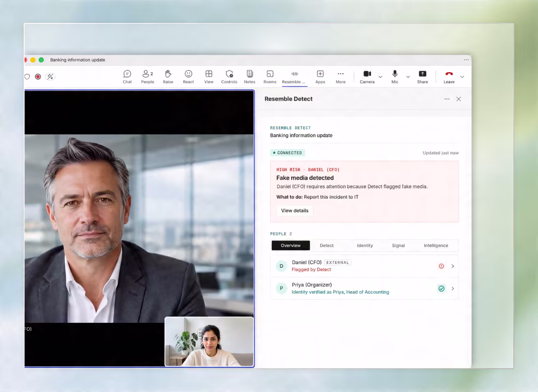This screenshot has height=392, width=538.
Task: Switch to the Signal tab
Action: (x=398, y=246)
